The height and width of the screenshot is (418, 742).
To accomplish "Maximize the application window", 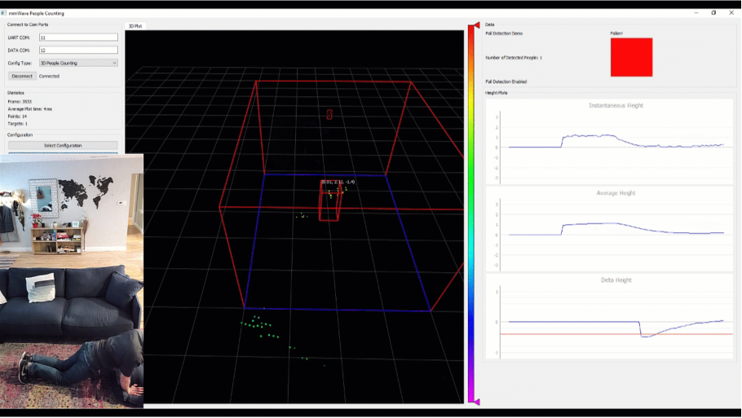I will pos(713,13).
